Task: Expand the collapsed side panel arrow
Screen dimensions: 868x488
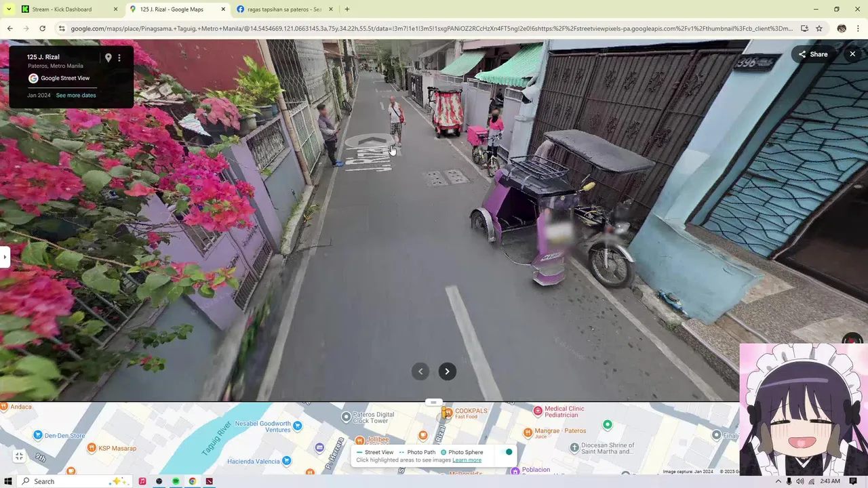Action: click(4, 257)
